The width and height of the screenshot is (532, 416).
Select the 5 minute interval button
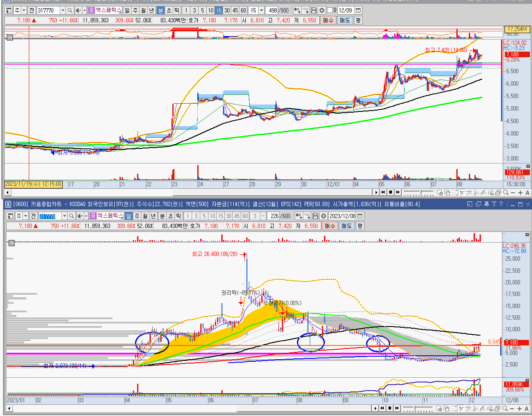[202, 10]
